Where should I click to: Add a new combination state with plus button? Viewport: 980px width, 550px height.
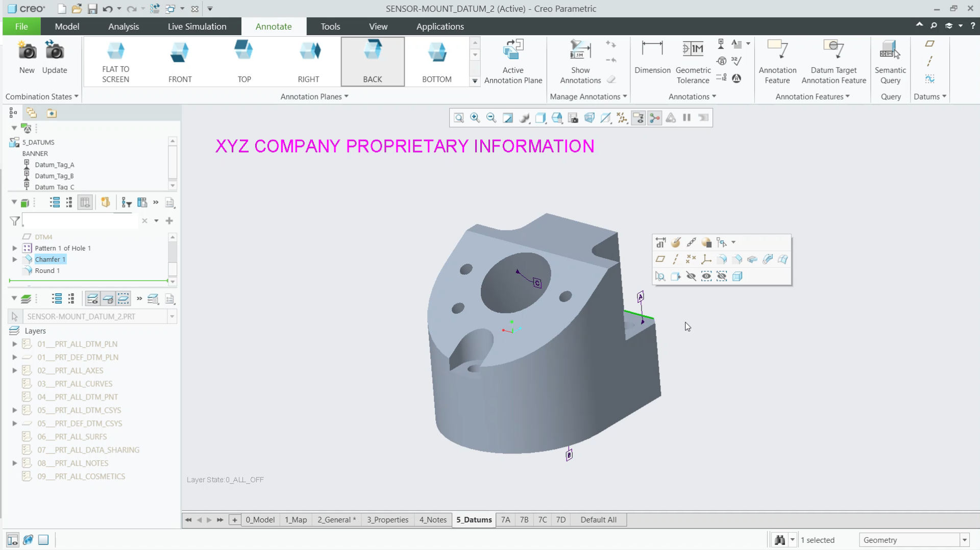click(x=235, y=519)
